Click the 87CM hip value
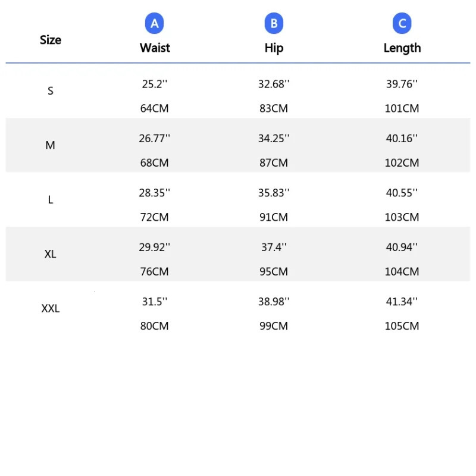This screenshot has width=476, height=476. 274,162
